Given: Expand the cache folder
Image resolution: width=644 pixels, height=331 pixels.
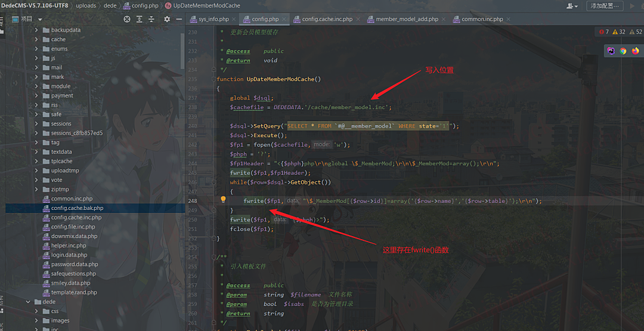Looking at the screenshot, I should [x=36, y=39].
